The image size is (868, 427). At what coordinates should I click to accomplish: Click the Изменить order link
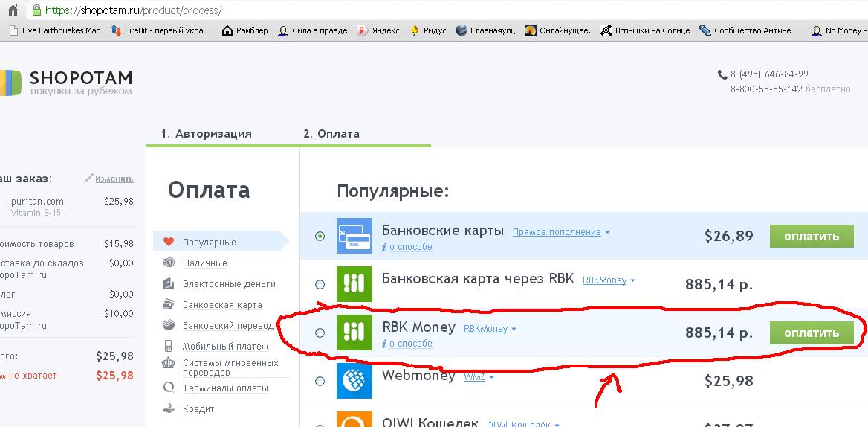114,179
